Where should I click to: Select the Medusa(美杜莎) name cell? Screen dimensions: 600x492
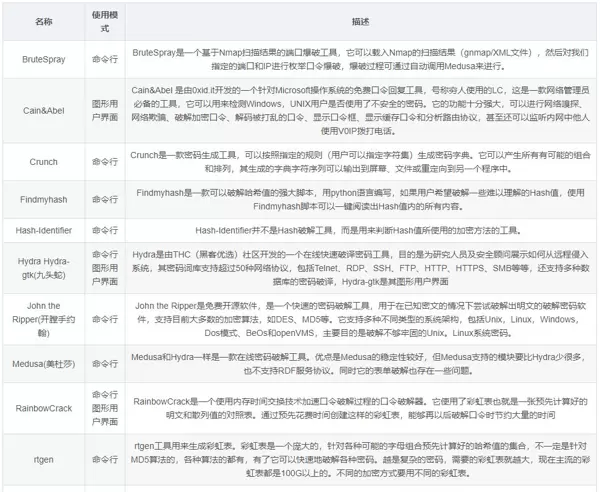[x=44, y=365]
